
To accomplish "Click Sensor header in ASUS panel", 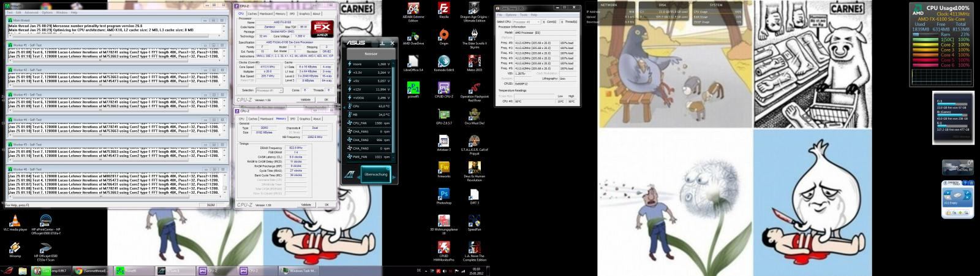I will click(371, 54).
